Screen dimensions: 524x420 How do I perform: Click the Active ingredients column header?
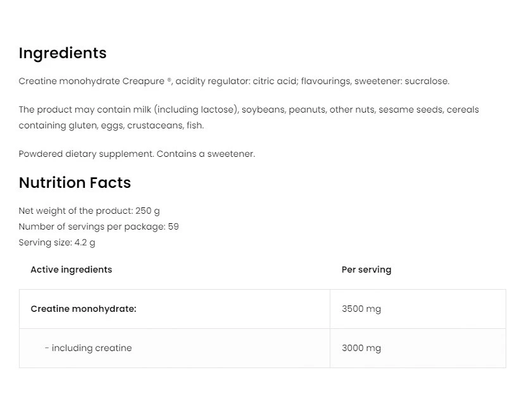[x=71, y=269]
